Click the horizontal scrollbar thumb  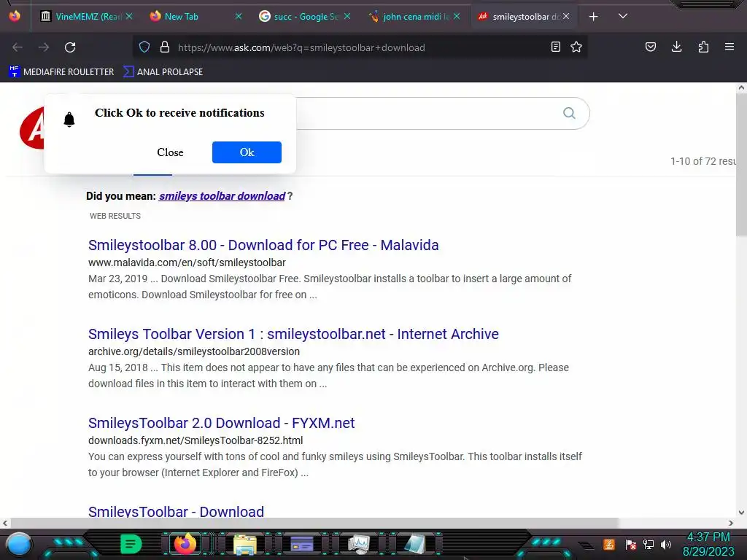tap(314, 523)
